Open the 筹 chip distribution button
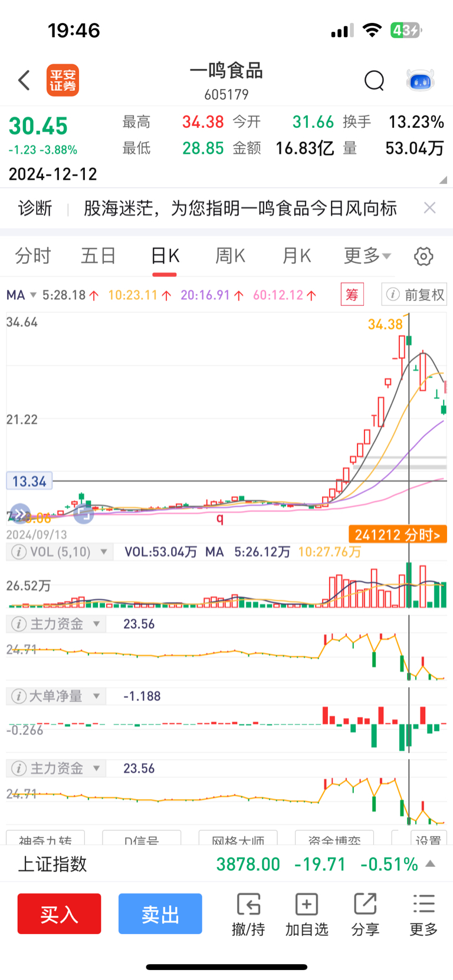This screenshot has width=453, height=980. (x=352, y=295)
